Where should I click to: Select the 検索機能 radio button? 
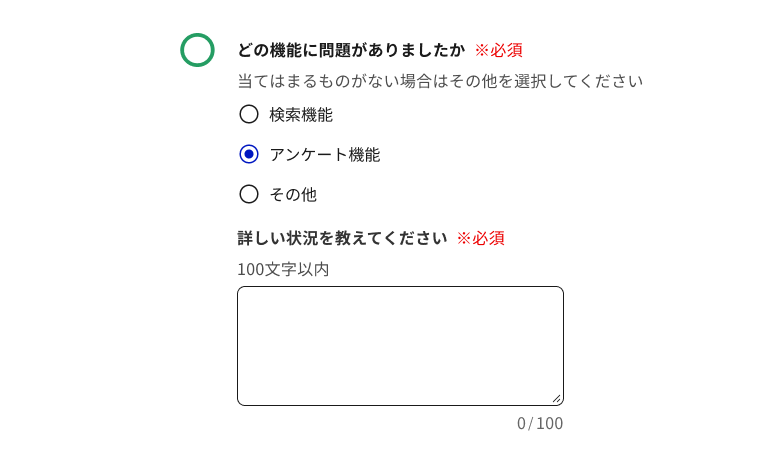(249, 114)
